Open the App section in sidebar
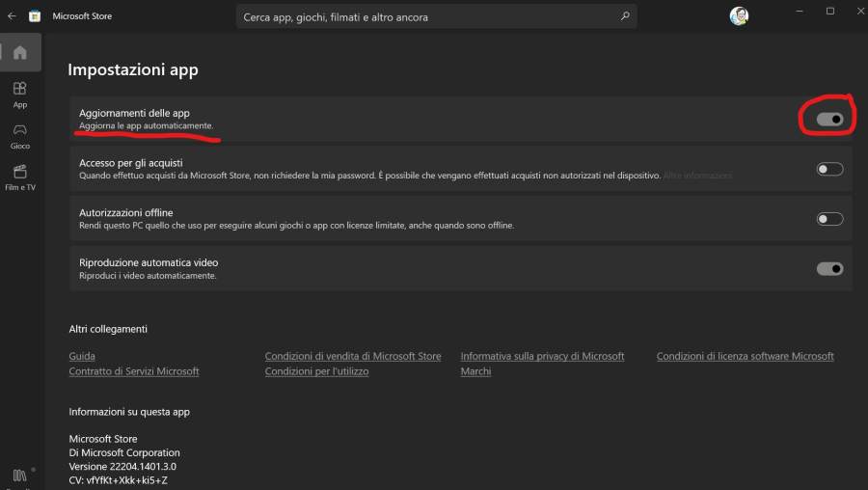 click(19, 94)
